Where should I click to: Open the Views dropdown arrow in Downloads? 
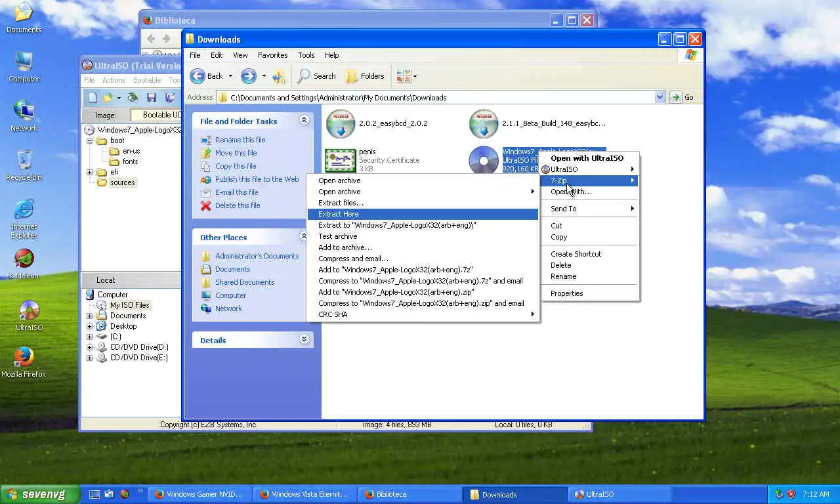click(x=415, y=76)
